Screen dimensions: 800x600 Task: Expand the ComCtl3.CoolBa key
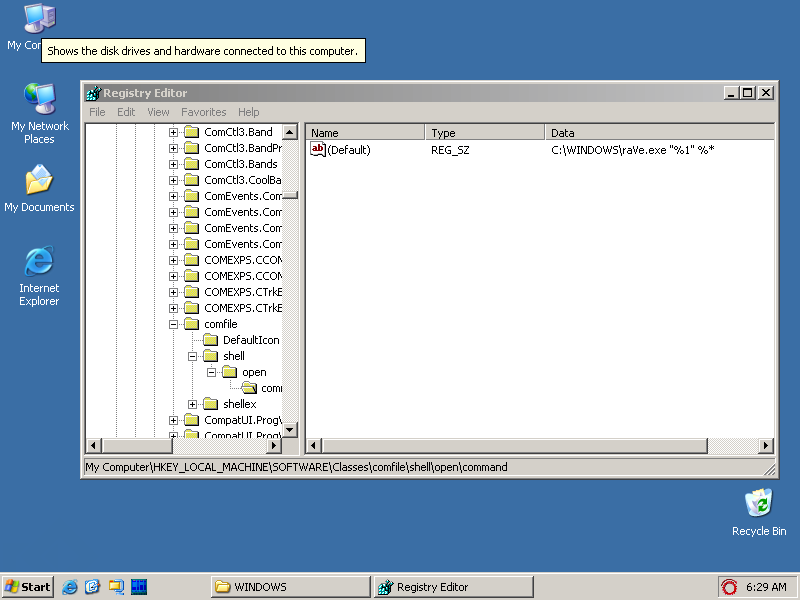coord(173,180)
